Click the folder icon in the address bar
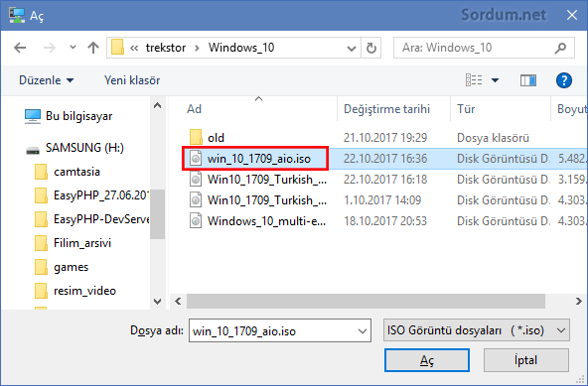588x386 pixels. tap(117, 48)
